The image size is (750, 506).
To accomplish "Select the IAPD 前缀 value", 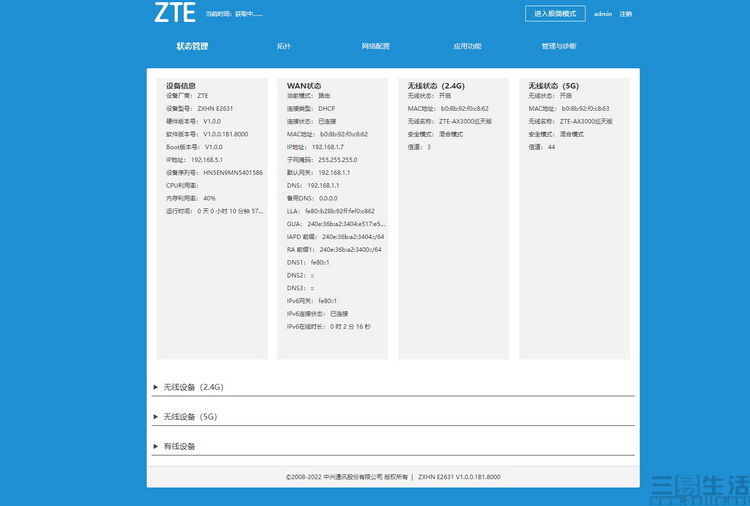I will tap(353, 237).
